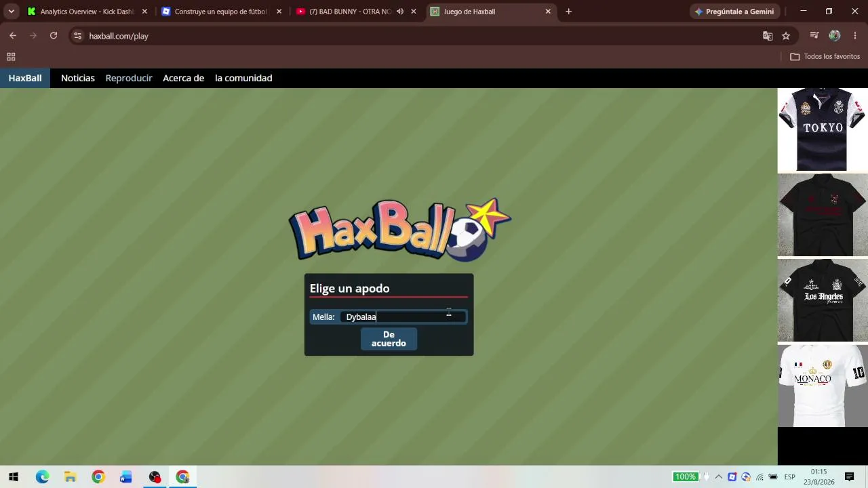Open the Chrome three-dot menu

point(855,36)
